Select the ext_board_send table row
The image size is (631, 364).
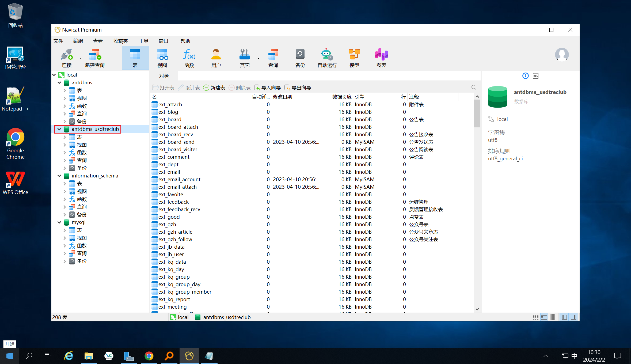coord(312,142)
